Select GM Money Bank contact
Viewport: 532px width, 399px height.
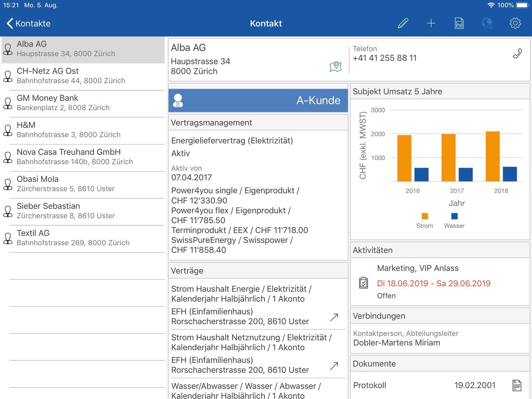83,103
